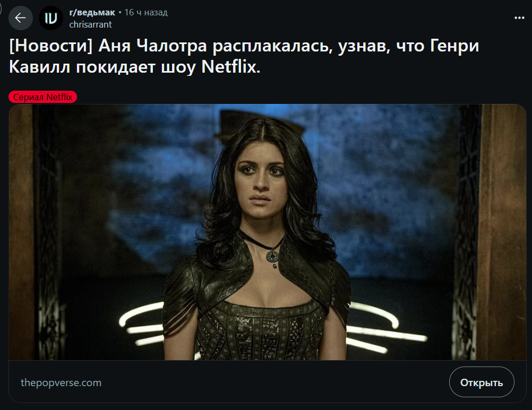Go back using the left arrow icon

(20, 18)
